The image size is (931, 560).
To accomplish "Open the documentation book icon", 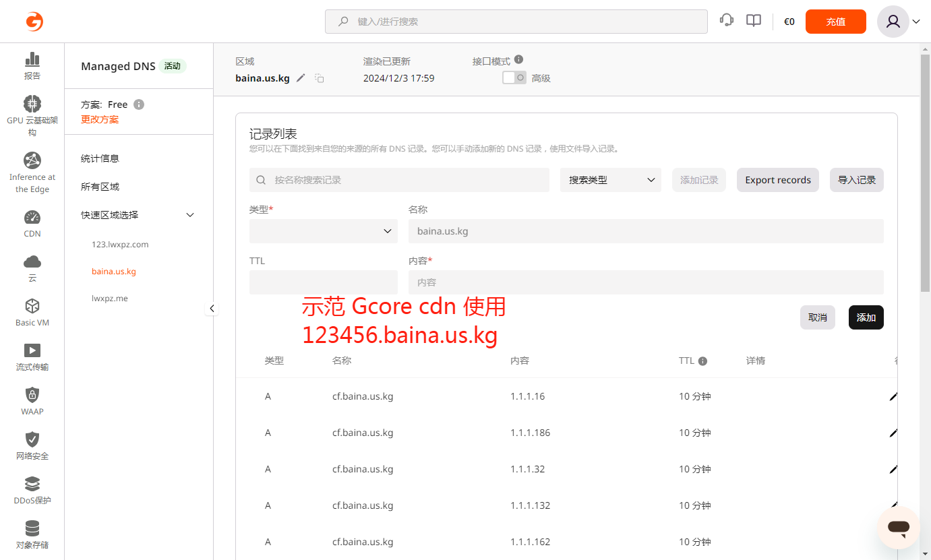I will point(754,21).
